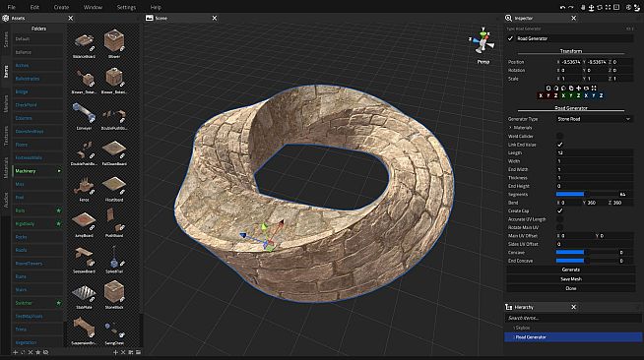Click the Assets panel cube icon

5,18
